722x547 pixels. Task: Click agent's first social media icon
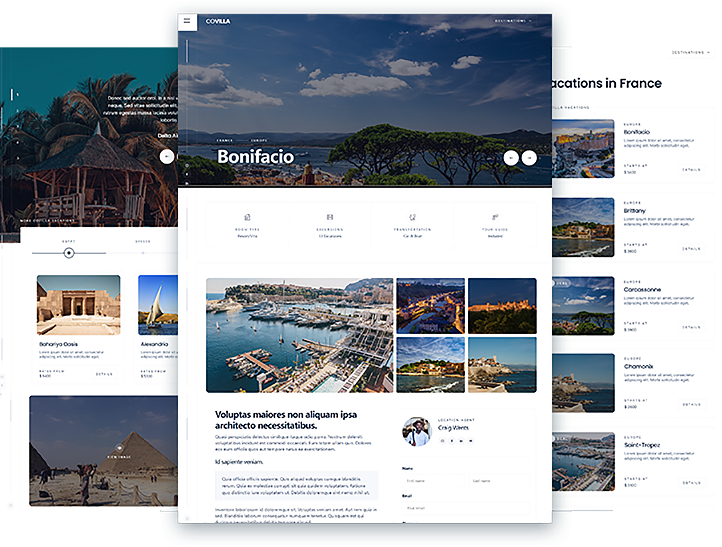(443, 441)
